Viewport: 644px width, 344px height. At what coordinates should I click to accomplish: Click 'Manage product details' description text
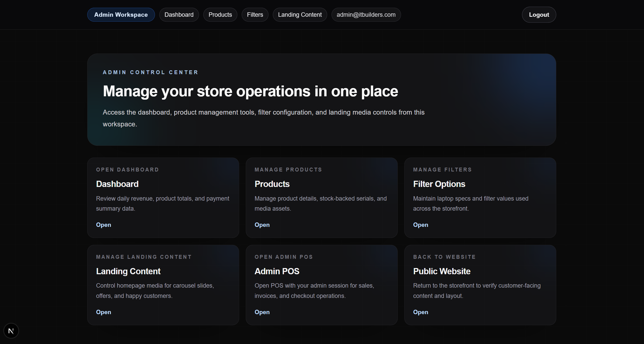pos(321,204)
